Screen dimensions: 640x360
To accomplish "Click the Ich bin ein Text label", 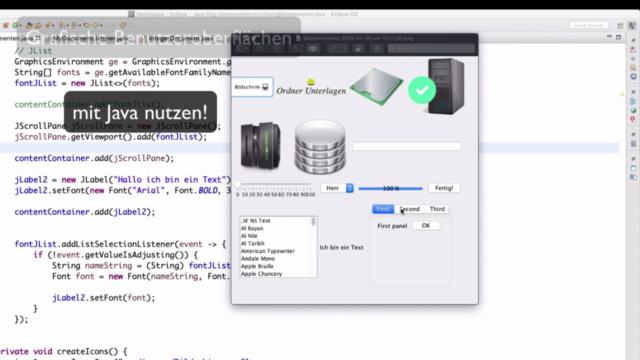I will coord(341,247).
